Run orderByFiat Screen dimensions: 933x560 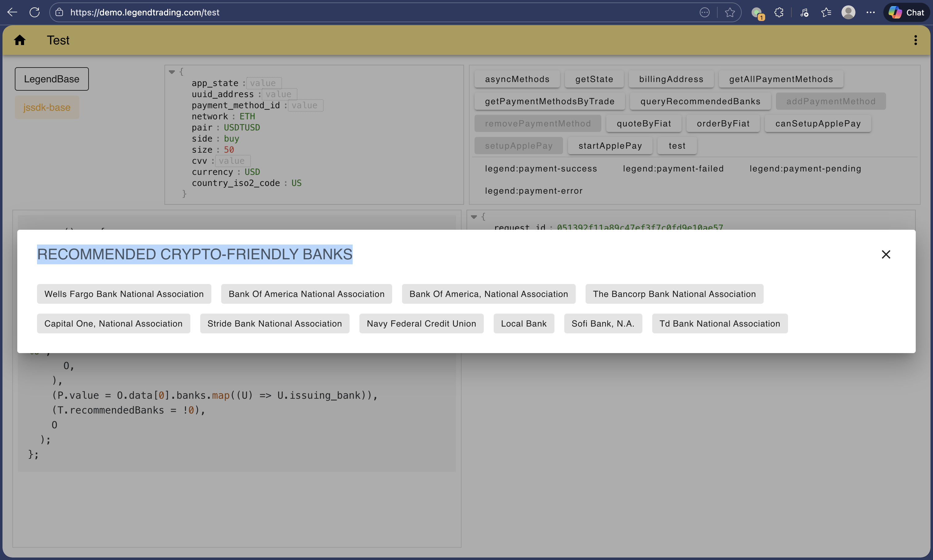723,123
